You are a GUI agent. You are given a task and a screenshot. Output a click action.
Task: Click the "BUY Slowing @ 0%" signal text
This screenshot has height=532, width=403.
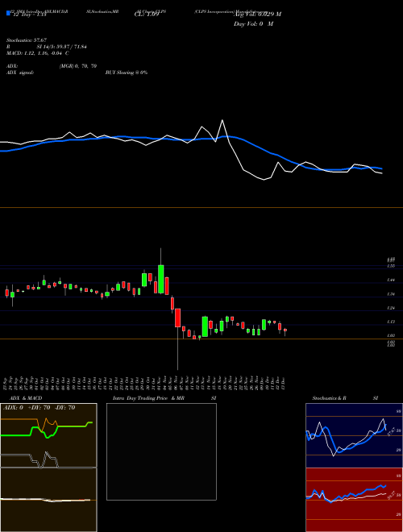click(127, 73)
